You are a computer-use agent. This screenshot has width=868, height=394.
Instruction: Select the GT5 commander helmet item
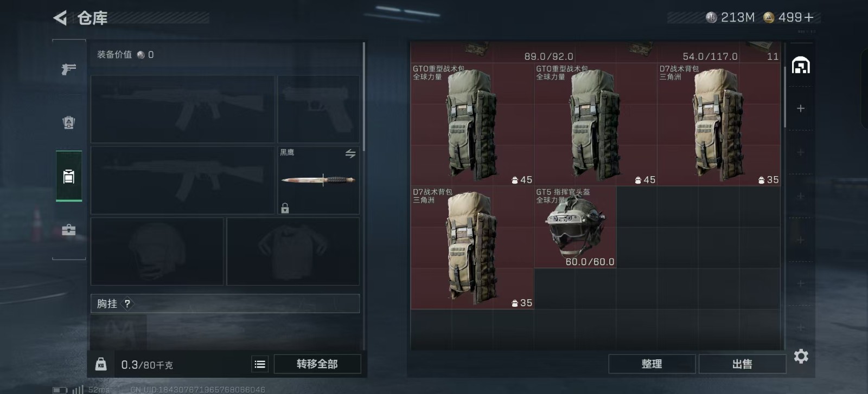coord(575,227)
